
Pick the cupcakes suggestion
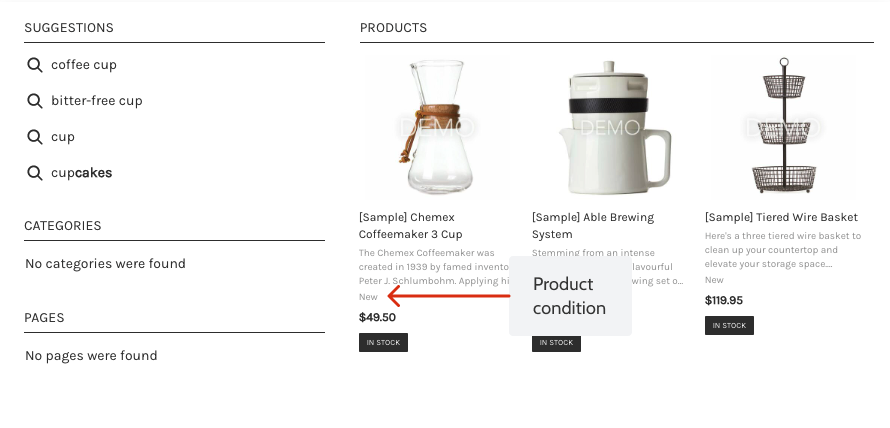[82, 173]
